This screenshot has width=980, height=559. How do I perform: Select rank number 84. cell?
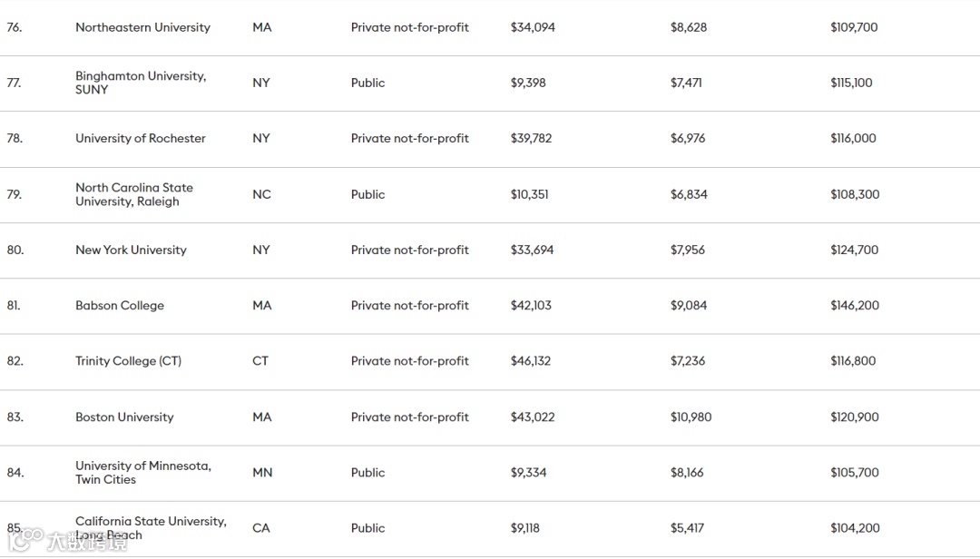15,472
